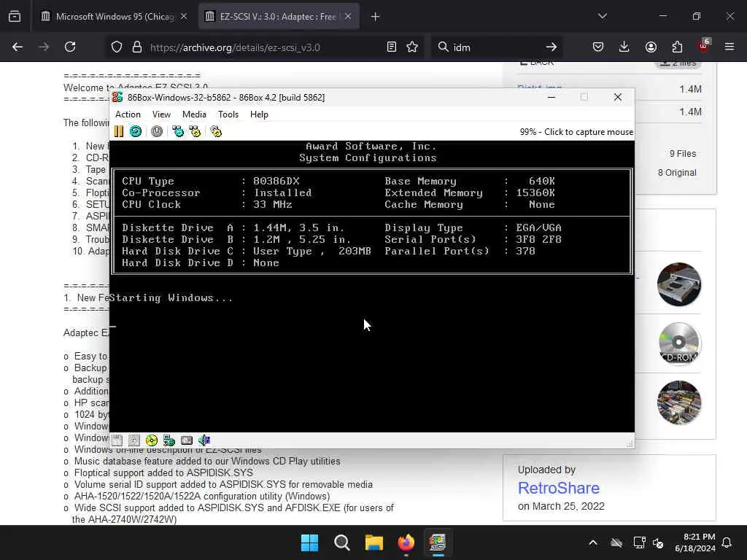This screenshot has height=560, width=747.
Task: Open RetroShare uploader link
Action: pyautogui.click(x=559, y=488)
